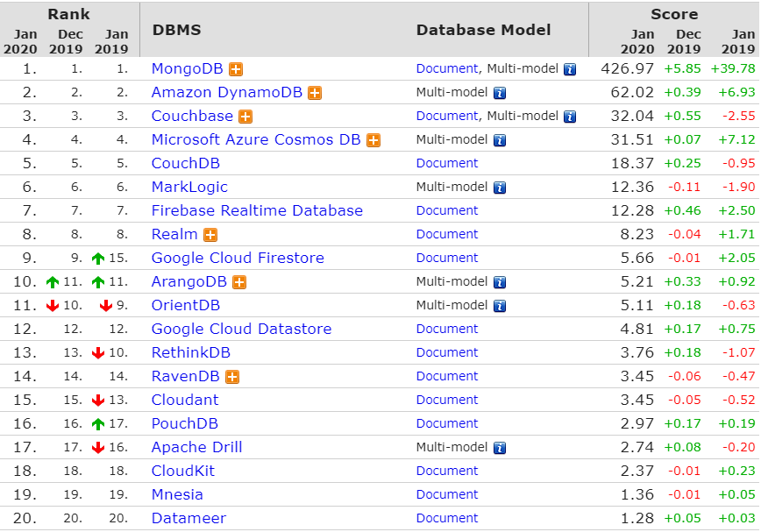Image resolution: width=761 pixels, height=532 pixels.
Task: Open the Google Cloud Firestore link
Action: tap(238, 258)
